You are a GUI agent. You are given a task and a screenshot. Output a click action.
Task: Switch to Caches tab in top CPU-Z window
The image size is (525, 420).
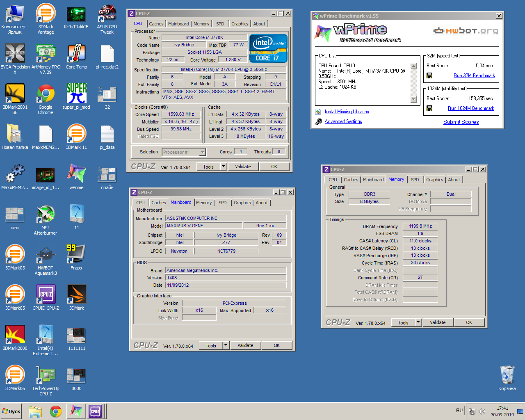tap(156, 24)
